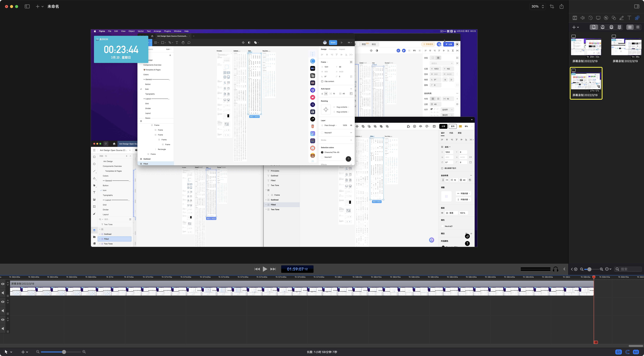Click the '长度: 1小时 59分钟 7秒' duration text

tap(322, 352)
